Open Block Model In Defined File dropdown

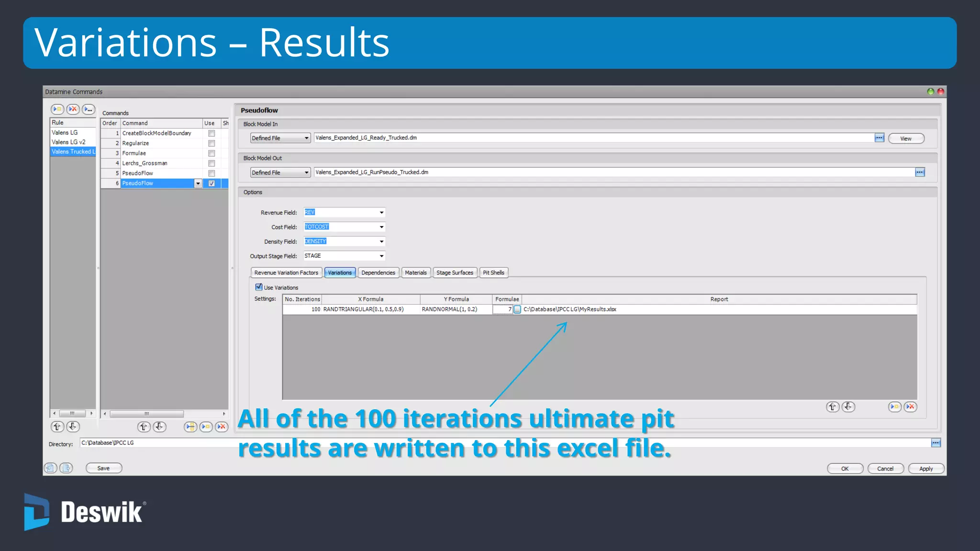pos(280,138)
